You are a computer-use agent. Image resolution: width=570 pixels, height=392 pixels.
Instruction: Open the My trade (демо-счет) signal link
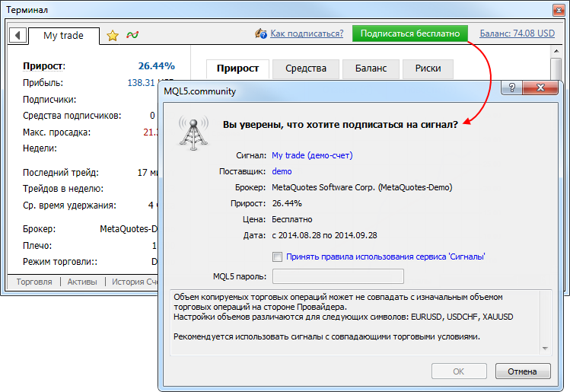(312, 155)
